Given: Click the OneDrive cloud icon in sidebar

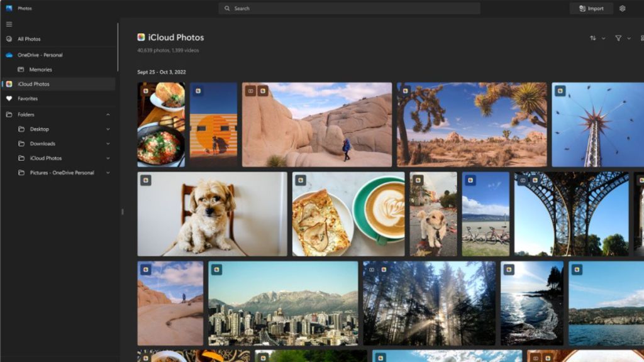Looking at the screenshot, I should (9, 55).
